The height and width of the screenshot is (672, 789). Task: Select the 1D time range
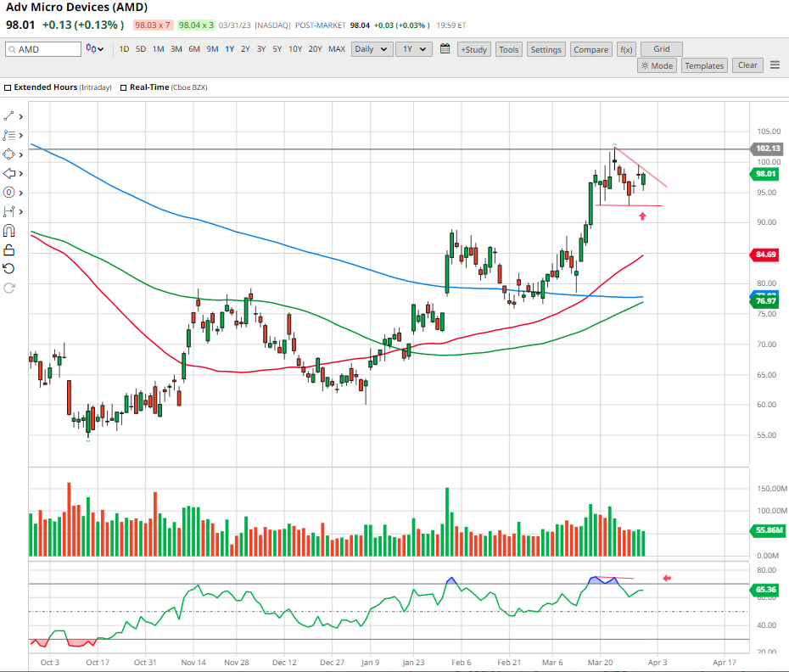click(124, 49)
